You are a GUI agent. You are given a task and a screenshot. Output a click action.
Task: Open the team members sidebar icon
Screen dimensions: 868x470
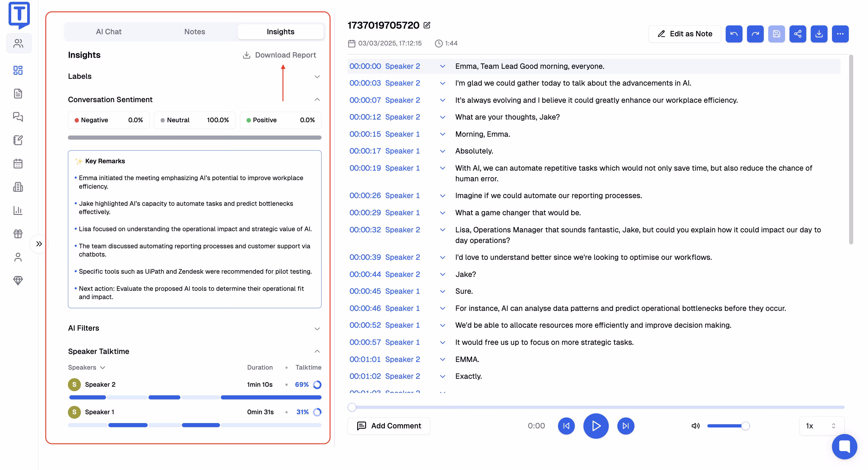point(19,43)
